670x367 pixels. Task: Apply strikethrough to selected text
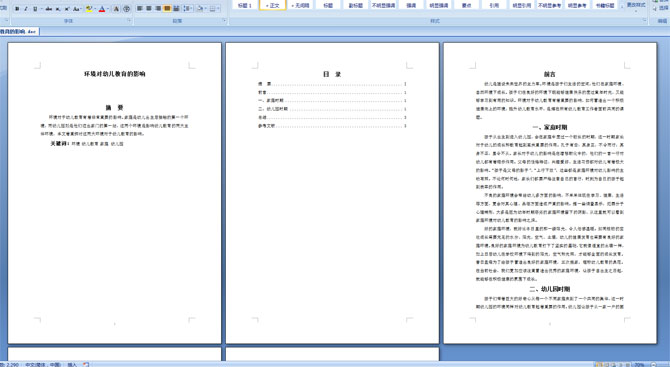click(49, 9)
